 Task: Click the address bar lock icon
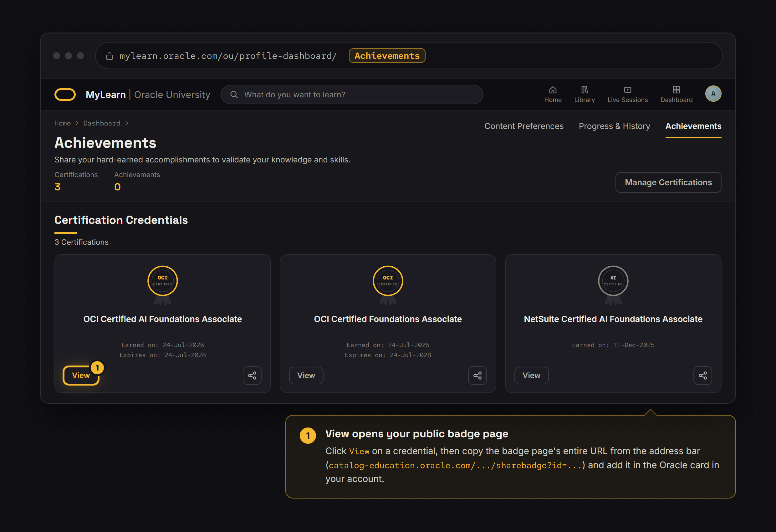pyautogui.click(x=109, y=56)
